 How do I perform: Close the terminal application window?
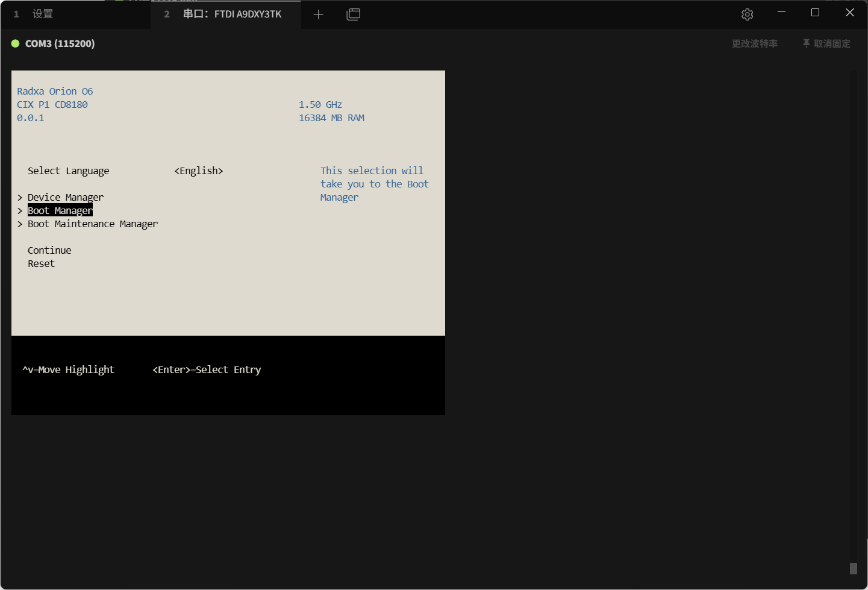tap(849, 13)
